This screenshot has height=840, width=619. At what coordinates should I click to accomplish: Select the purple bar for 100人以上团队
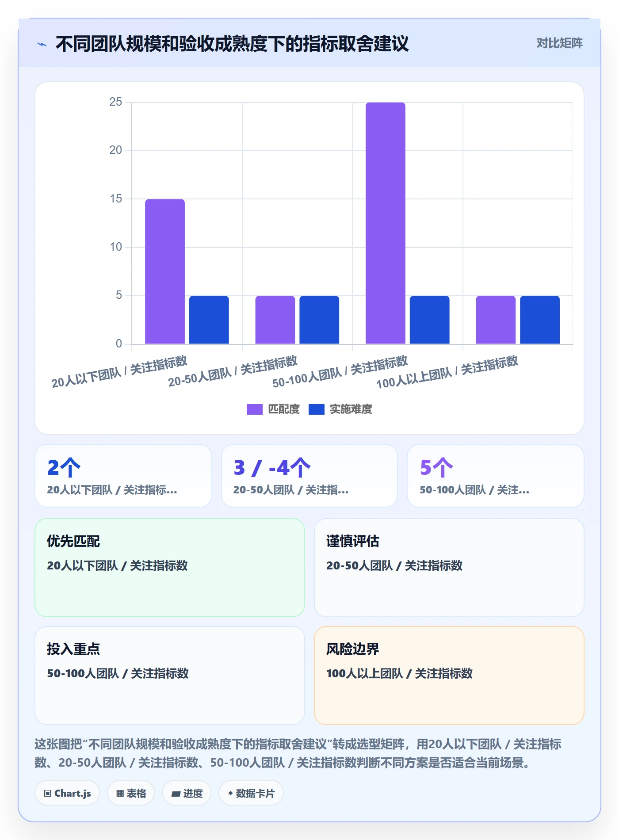tap(496, 320)
